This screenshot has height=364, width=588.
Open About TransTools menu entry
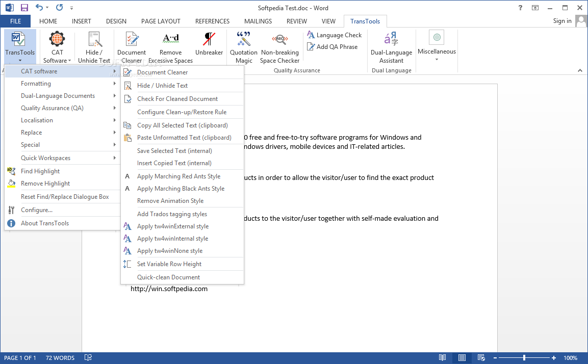pyautogui.click(x=62, y=223)
